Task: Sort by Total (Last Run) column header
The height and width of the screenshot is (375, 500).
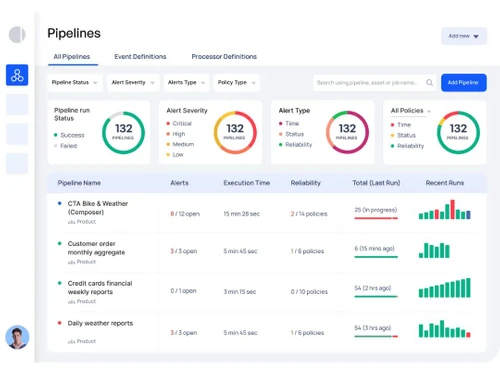Action: (x=376, y=183)
